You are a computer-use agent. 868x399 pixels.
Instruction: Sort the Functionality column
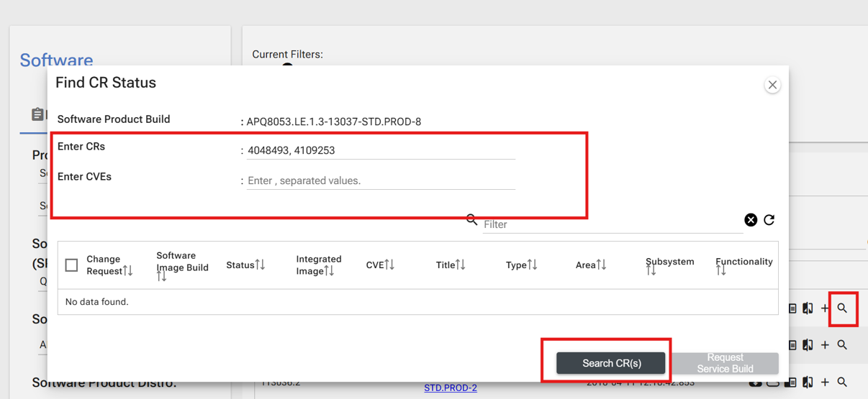coord(720,271)
